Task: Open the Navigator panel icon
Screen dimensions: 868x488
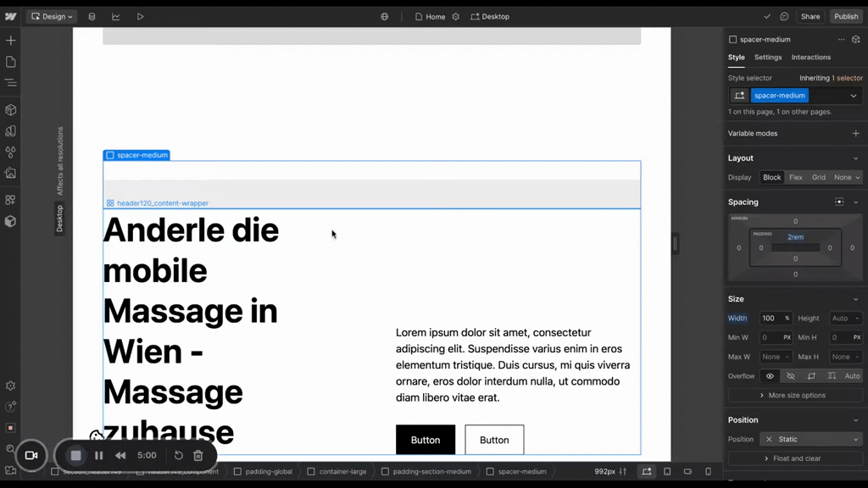Action: 10,83
